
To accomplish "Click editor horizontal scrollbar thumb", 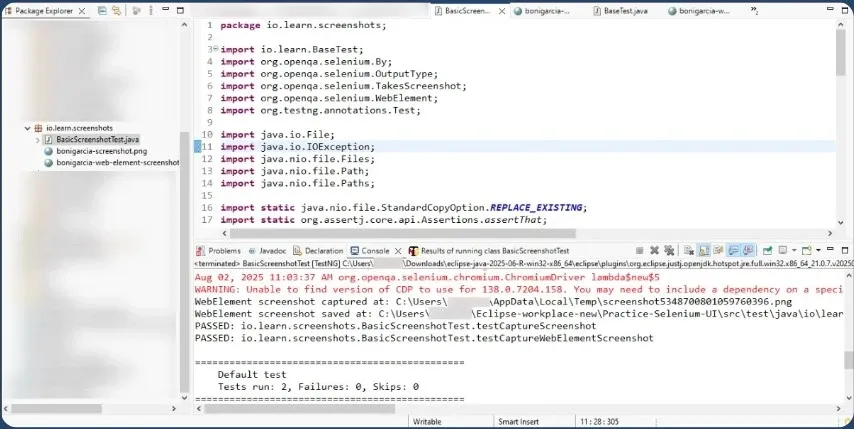I will point(402,233).
